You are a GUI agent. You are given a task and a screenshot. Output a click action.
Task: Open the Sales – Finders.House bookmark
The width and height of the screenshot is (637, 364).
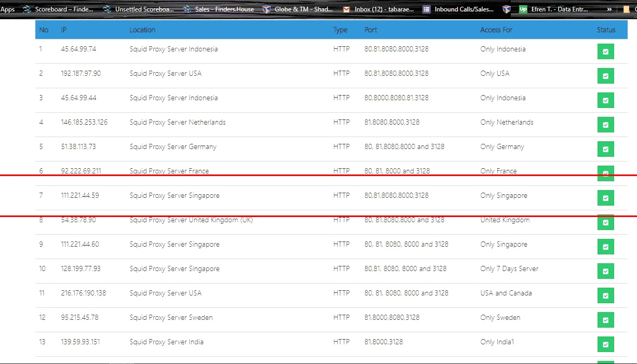tap(219, 9)
